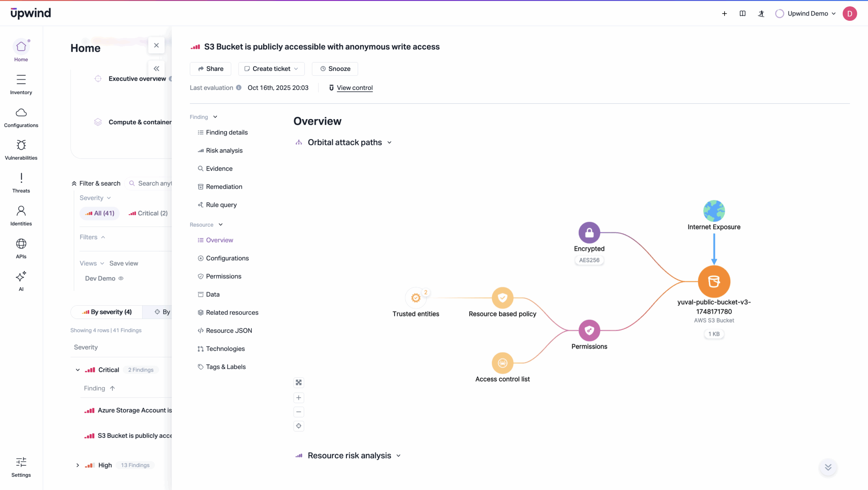Image resolution: width=868 pixels, height=490 pixels.
Task: Expand the High findings group
Action: point(78,465)
